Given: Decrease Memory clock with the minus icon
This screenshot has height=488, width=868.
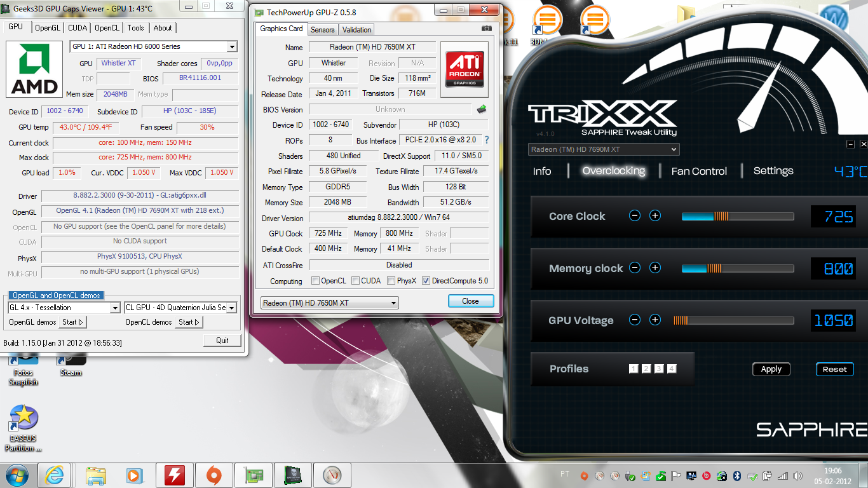Looking at the screenshot, I should pyautogui.click(x=634, y=268).
